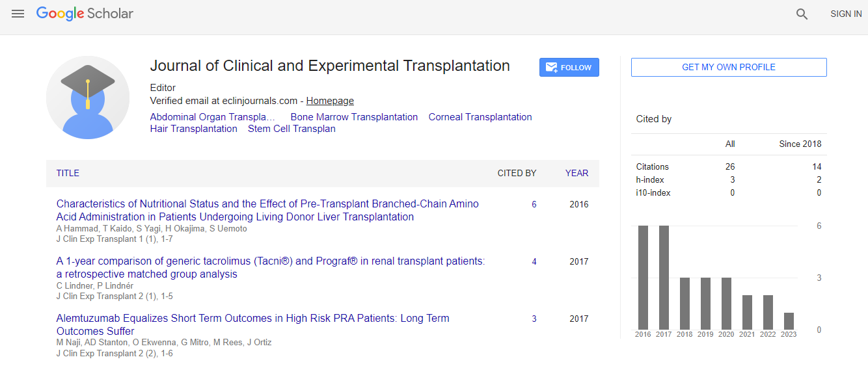
Task: Click the Google Scholar logo
Action: click(85, 14)
